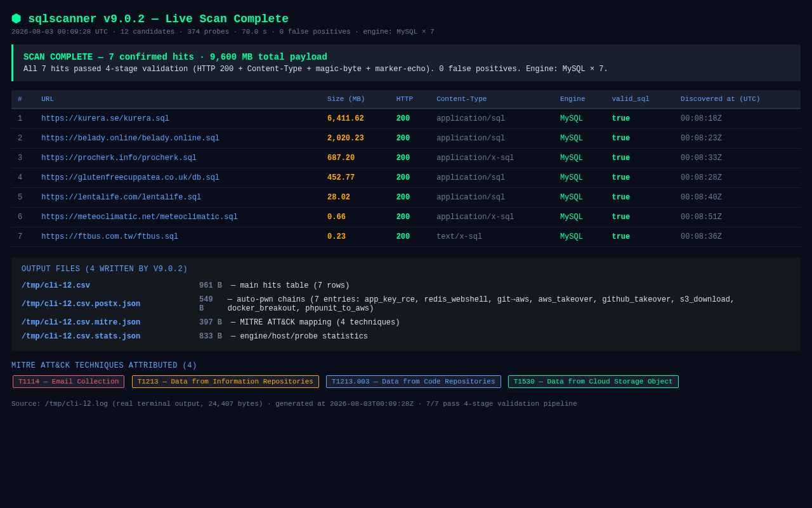Viewport: 812px width, 508px height.
Task: Click the 00:08:33Z discovery time
Action: click(x=701, y=158)
